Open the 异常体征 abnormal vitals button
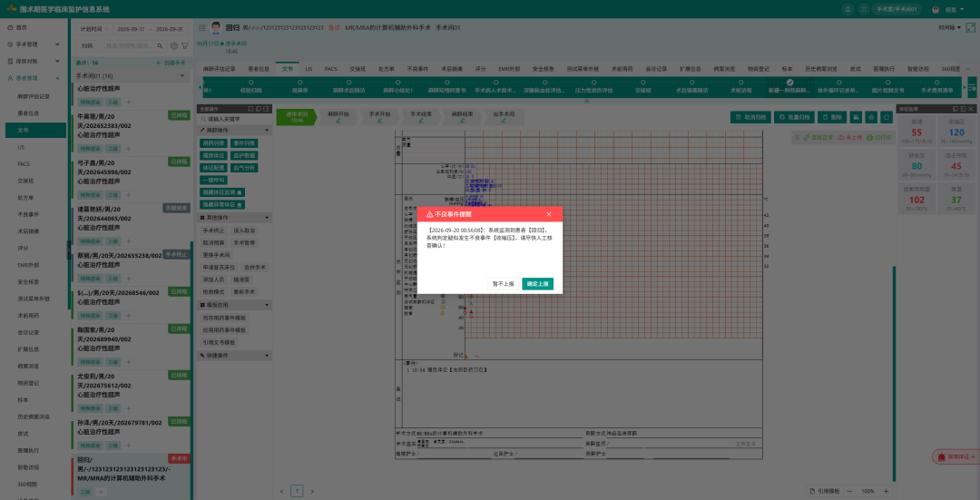 (x=955, y=457)
